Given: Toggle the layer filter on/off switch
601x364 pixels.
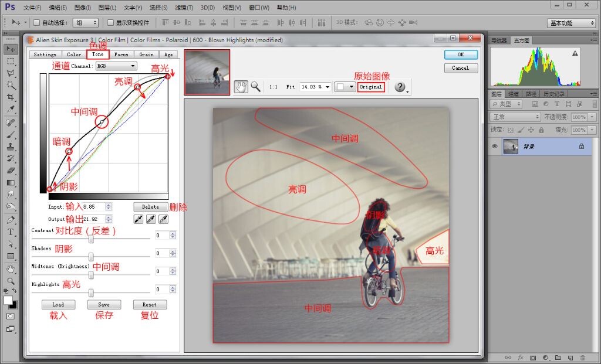Looking at the screenshot, I should click(595, 104).
